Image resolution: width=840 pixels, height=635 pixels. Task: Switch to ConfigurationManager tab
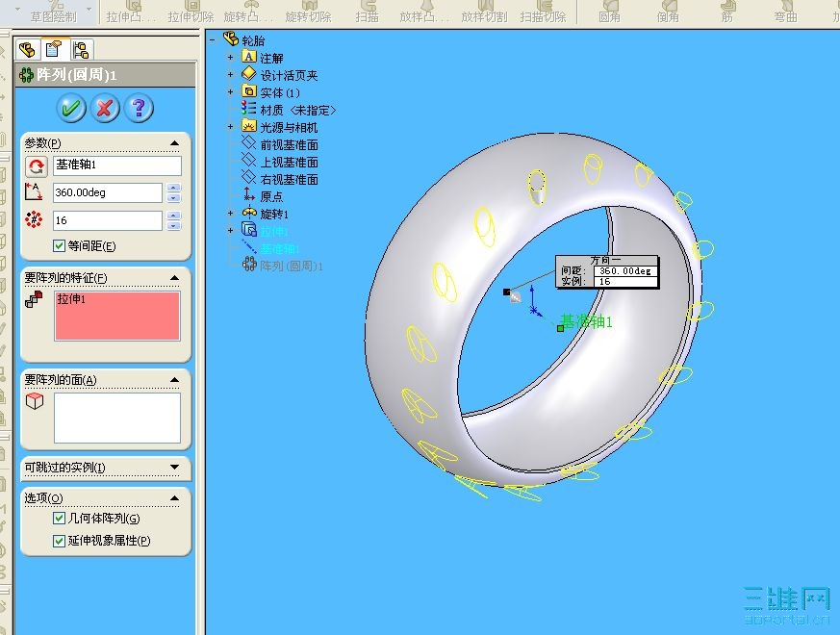click(x=81, y=50)
